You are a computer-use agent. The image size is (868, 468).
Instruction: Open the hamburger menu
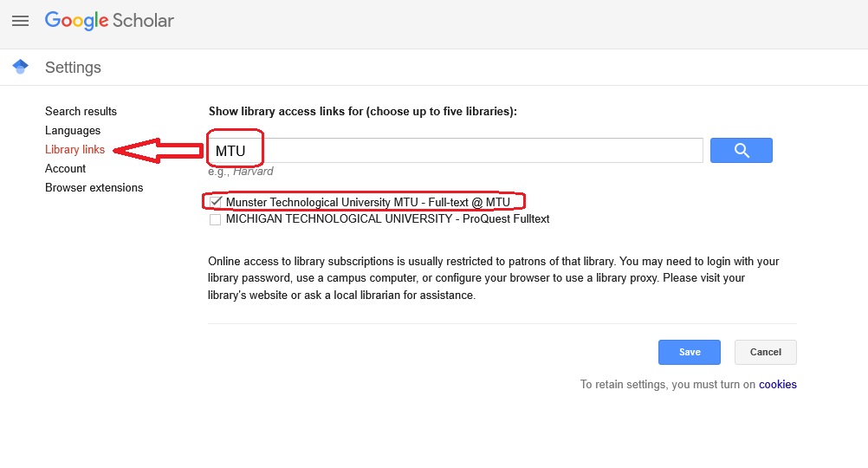tap(21, 21)
